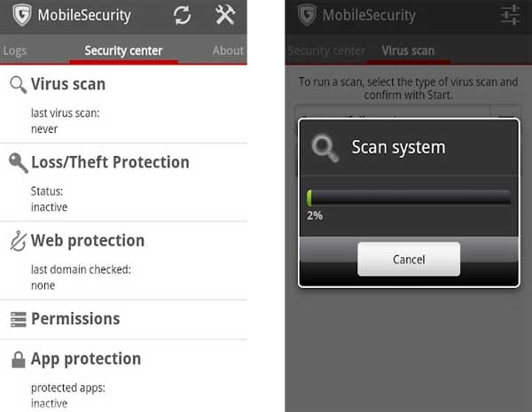Click the key icon for Loss/Theft Protection
Screen dimensions: 532x412
coord(18,162)
